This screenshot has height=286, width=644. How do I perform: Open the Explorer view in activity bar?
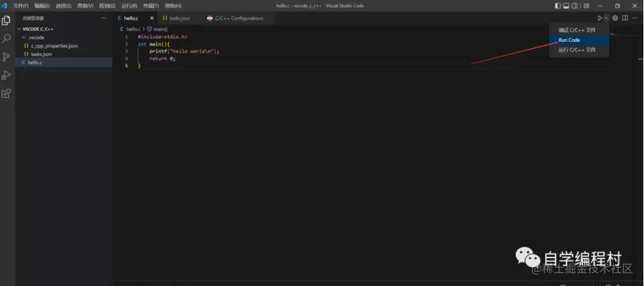pyautogui.click(x=6, y=20)
